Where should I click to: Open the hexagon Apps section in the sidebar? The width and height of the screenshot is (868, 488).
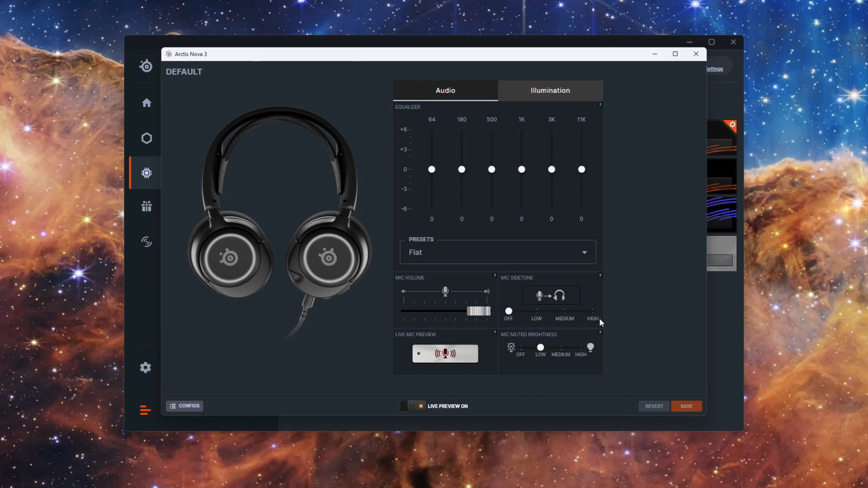(x=146, y=138)
